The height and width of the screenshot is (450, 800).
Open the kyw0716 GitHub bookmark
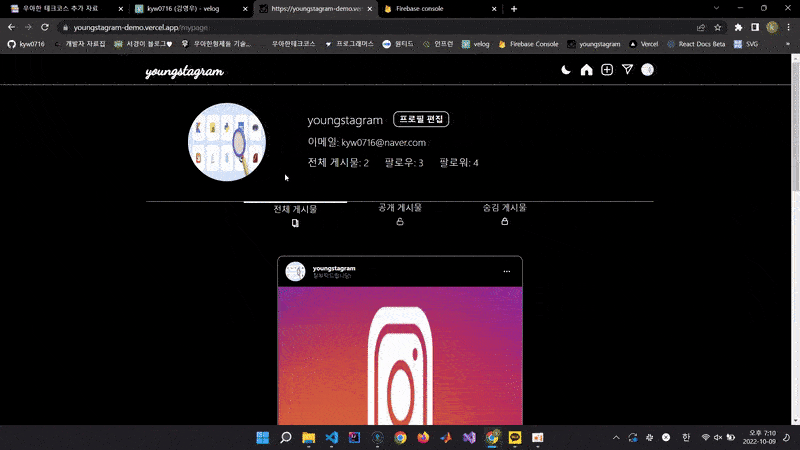(26, 44)
